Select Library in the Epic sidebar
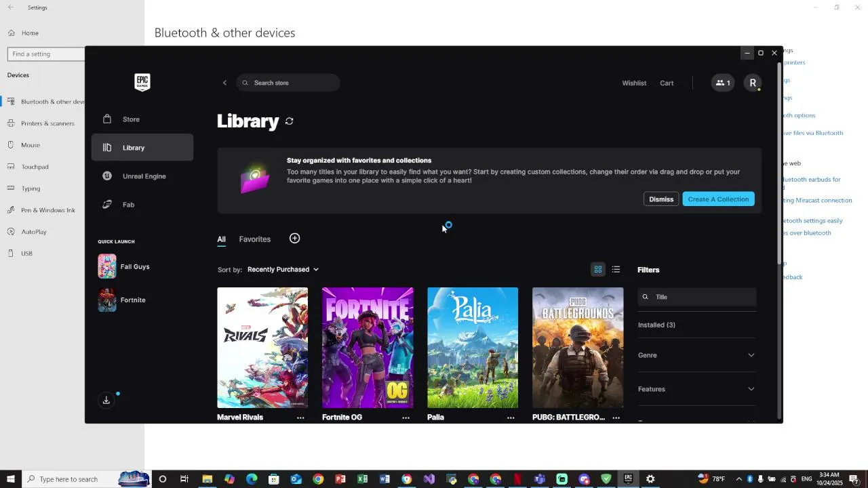Image resolution: width=868 pixels, height=488 pixels. (142, 148)
